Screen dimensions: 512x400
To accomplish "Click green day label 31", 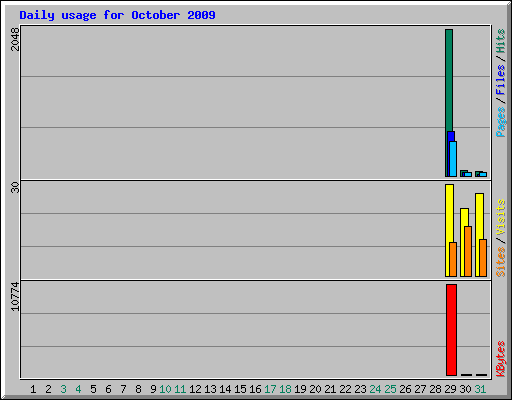I will coord(480,389).
